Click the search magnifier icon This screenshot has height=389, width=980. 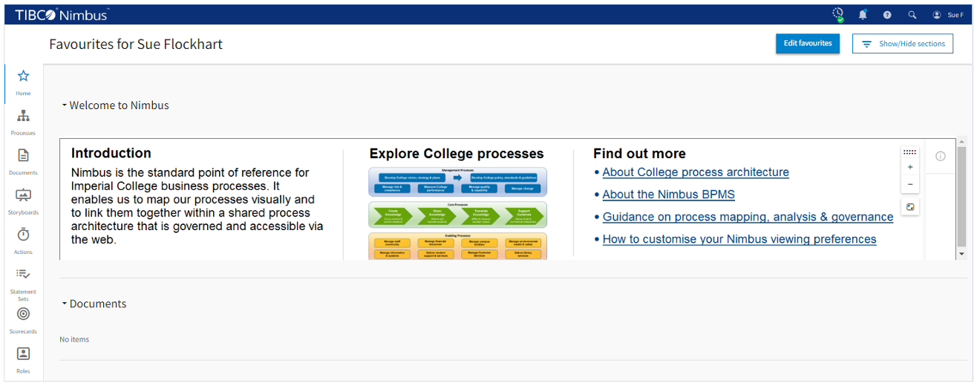(x=912, y=15)
